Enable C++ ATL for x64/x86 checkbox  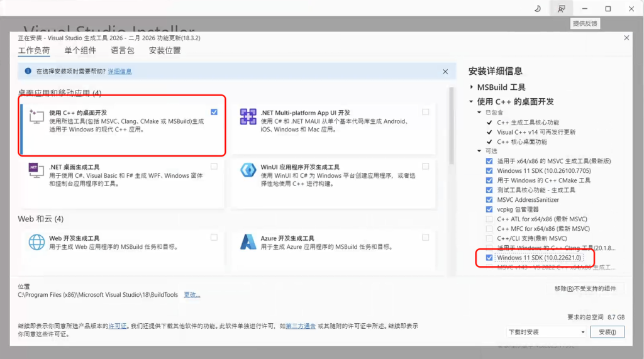[x=490, y=219]
